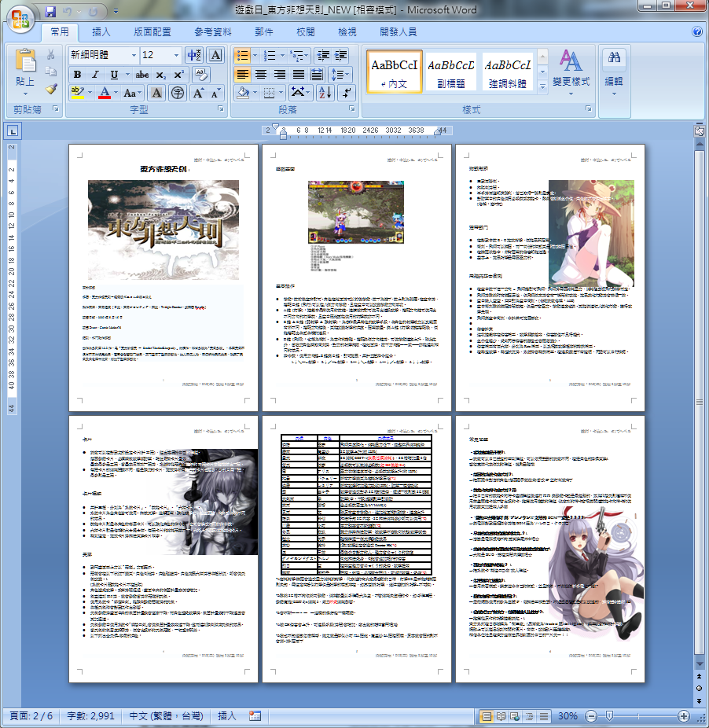Viewport: 709px width, 728px height.
Task: Toggle Bold formatting
Action: click(77, 75)
